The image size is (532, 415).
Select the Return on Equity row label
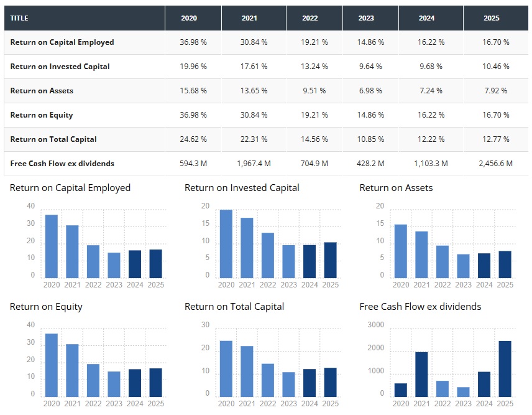point(42,115)
